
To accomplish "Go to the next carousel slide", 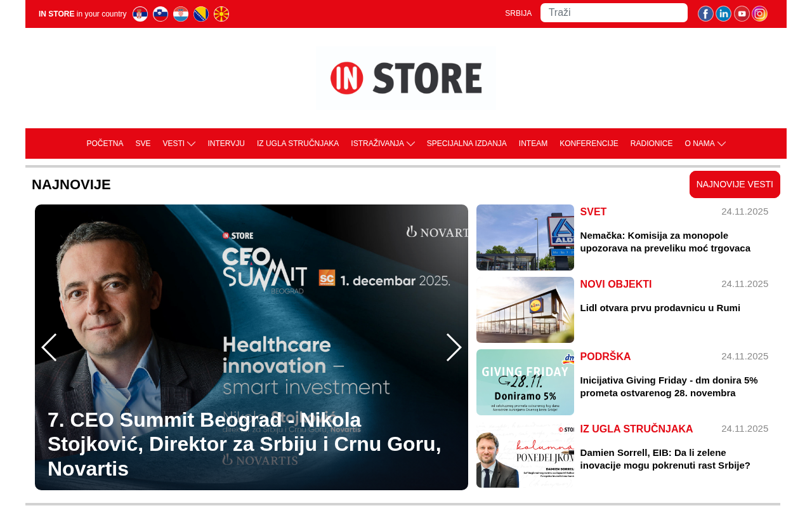I will [x=454, y=347].
